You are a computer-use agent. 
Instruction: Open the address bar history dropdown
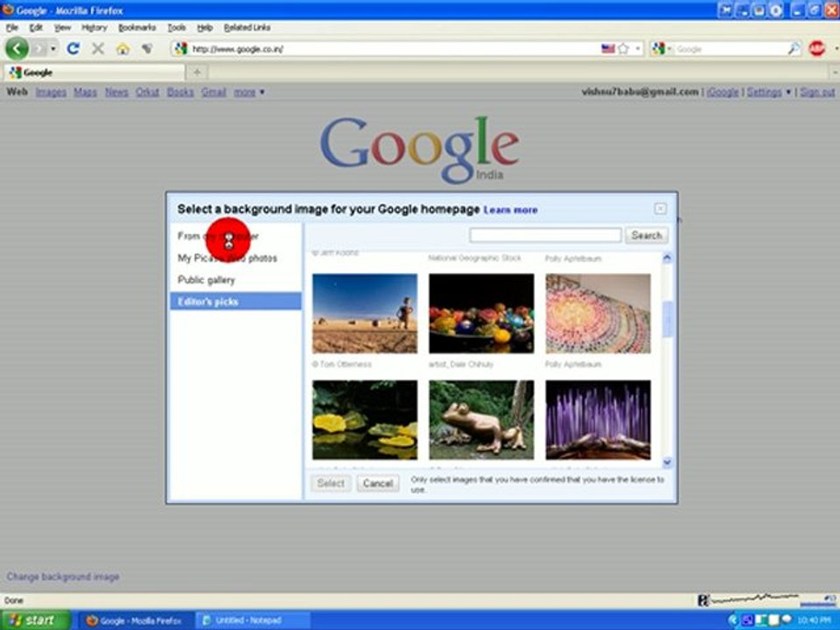(638, 49)
